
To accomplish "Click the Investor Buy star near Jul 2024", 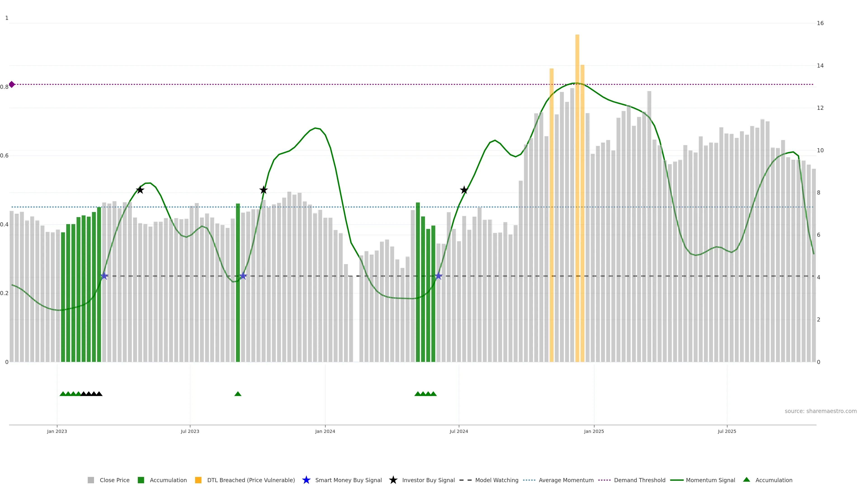I will (464, 190).
